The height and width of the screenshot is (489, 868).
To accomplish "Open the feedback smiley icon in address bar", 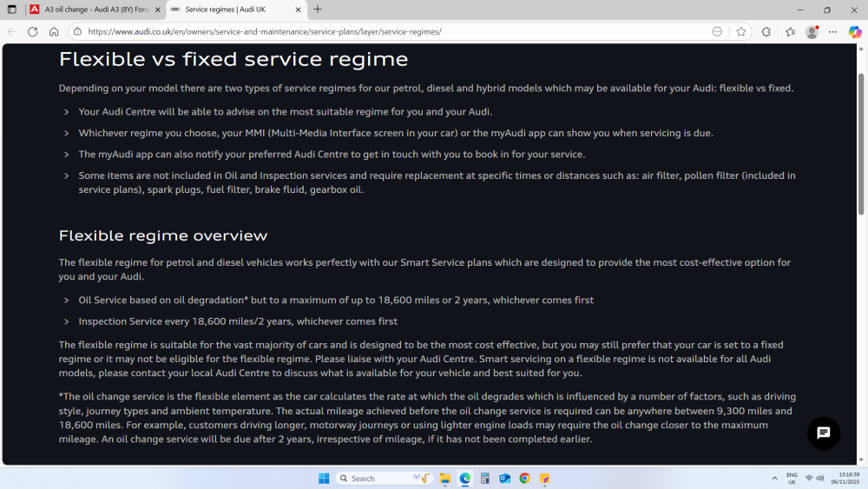I will point(717,31).
